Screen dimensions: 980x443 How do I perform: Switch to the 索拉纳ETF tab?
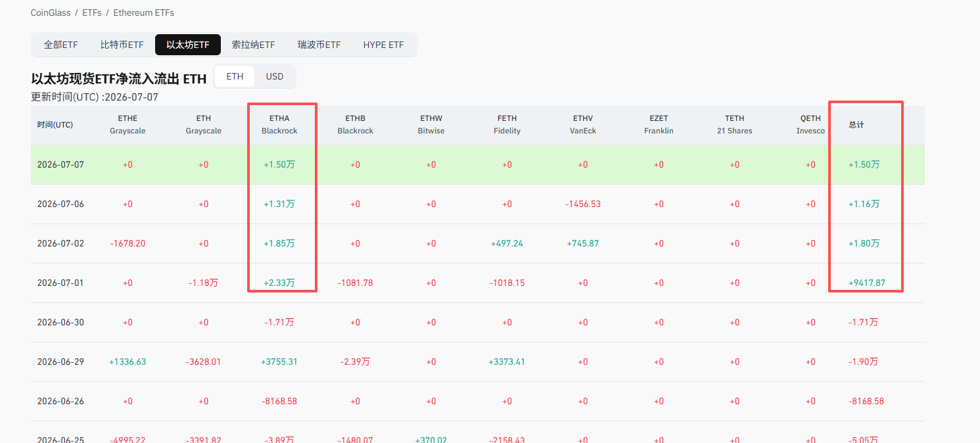pyautogui.click(x=253, y=45)
